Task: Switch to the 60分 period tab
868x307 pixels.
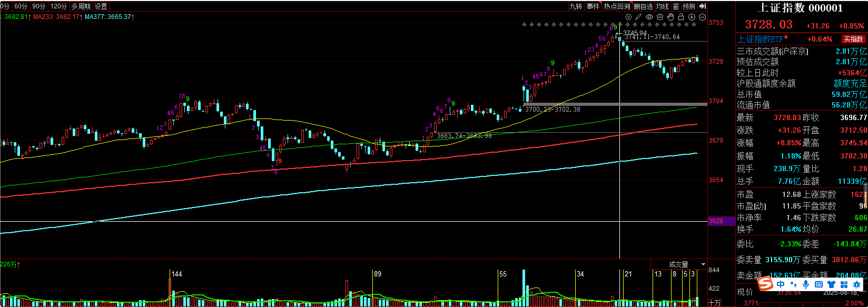Action: coord(20,6)
